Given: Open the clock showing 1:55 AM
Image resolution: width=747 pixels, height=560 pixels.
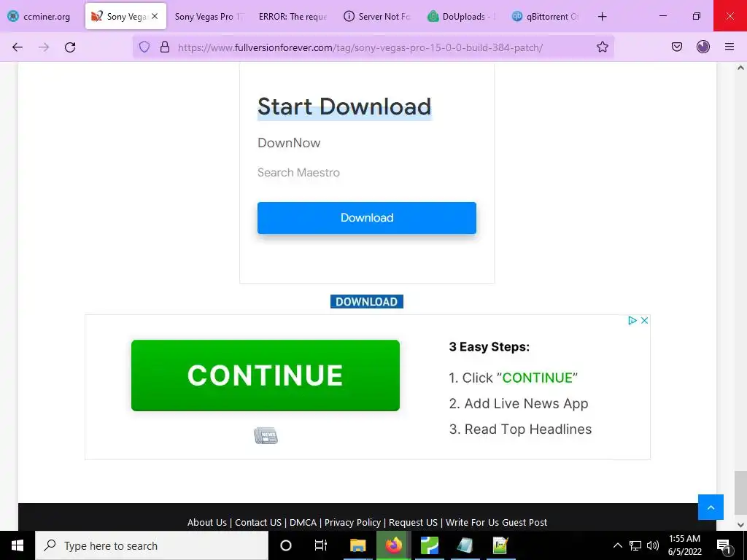Looking at the screenshot, I should click(684, 545).
